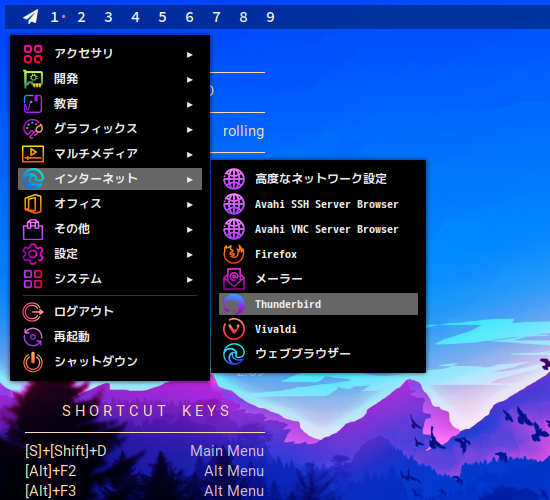This screenshot has width=550, height=500.
Task: Click the 教育 category icon
Action: pos(33,104)
